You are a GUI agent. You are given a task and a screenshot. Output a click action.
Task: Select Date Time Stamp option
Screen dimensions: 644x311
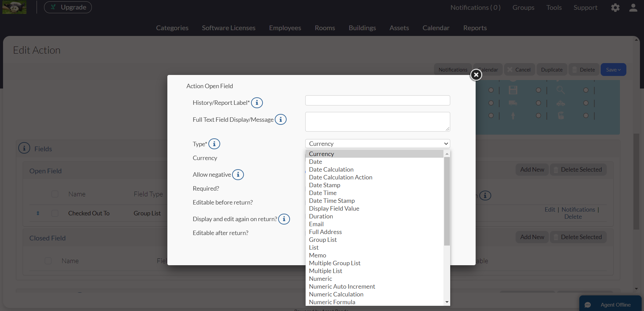[374, 201]
